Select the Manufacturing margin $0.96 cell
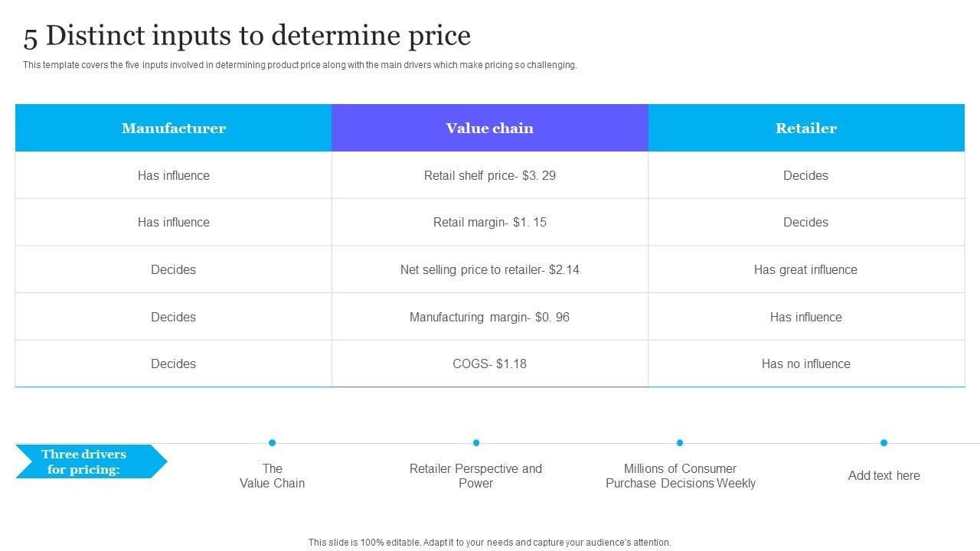980x551 pixels. 490,317
